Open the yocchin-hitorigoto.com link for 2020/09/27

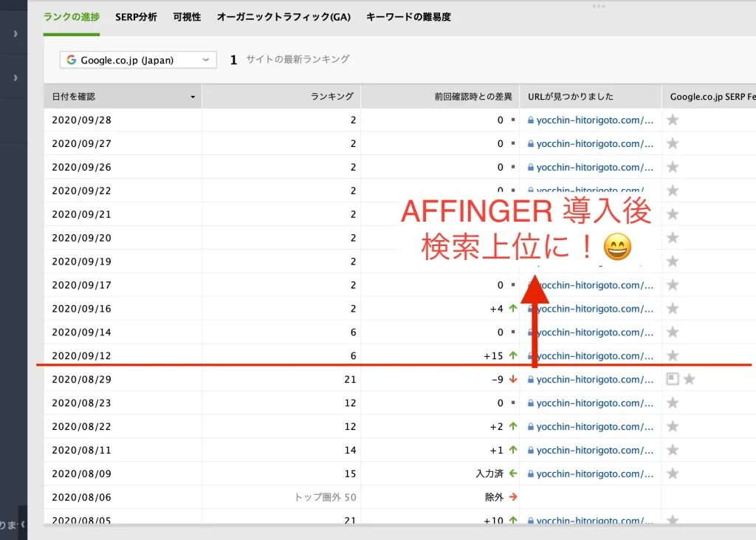(x=594, y=143)
